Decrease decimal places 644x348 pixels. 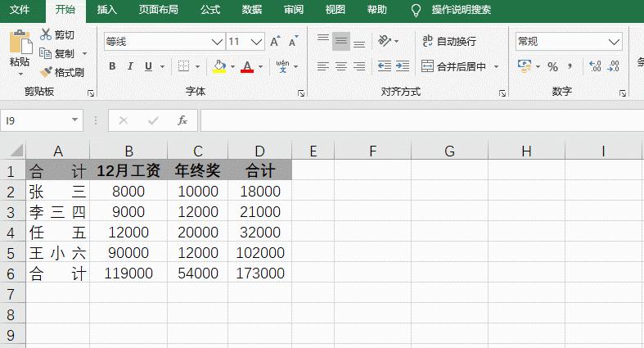coord(613,66)
